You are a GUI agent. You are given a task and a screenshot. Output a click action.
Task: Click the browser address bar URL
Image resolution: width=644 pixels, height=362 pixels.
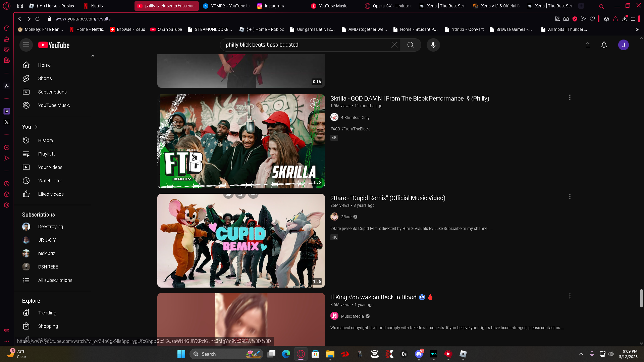point(83,19)
